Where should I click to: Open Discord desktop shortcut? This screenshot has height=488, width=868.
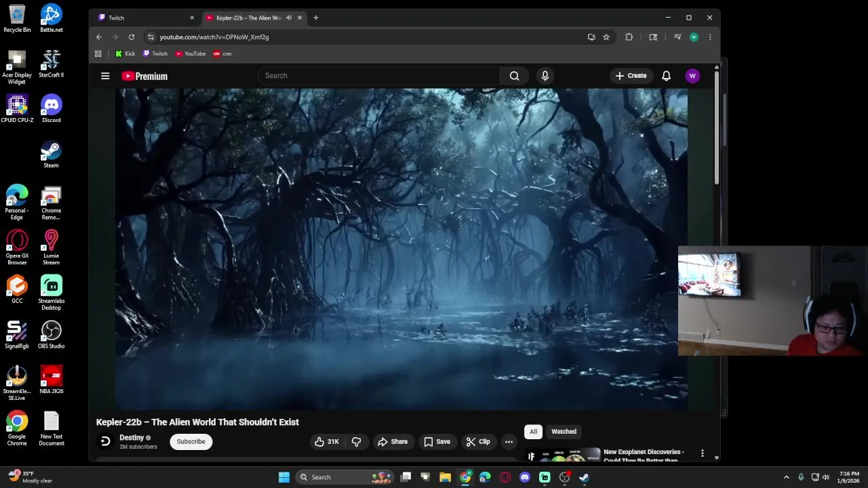(x=51, y=109)
